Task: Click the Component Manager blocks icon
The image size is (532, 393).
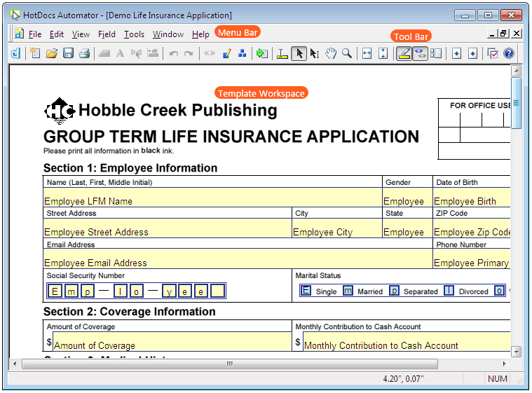Action: (x=243, y=53)
